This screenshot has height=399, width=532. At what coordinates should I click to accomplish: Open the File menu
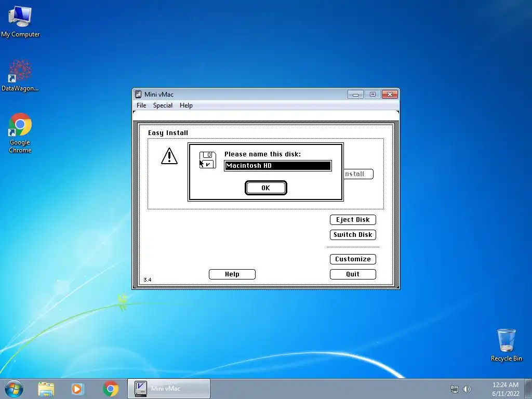[x=141, y=105]
